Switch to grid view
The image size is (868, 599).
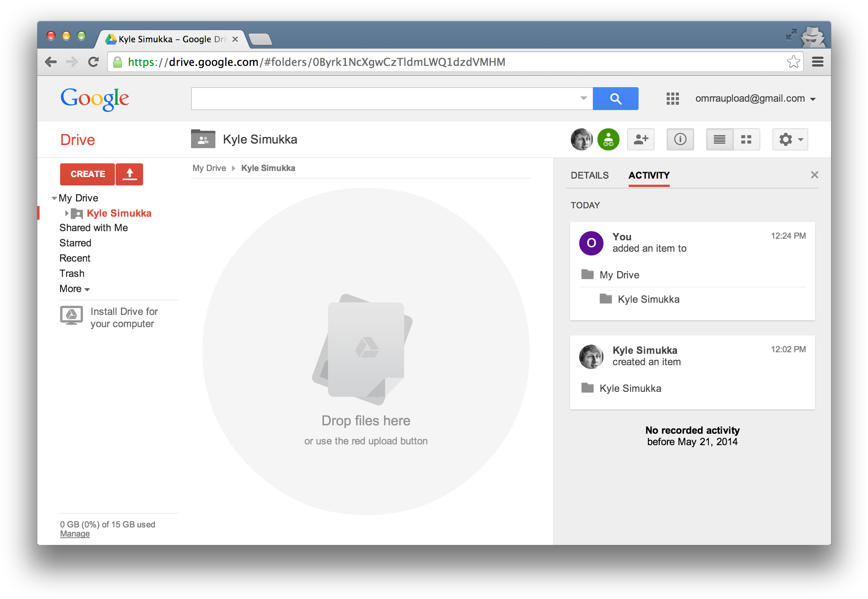pos(746,139)
